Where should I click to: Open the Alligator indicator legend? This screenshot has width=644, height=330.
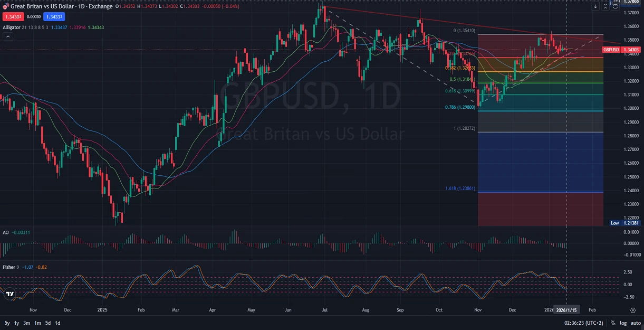[x=12, y=27]
